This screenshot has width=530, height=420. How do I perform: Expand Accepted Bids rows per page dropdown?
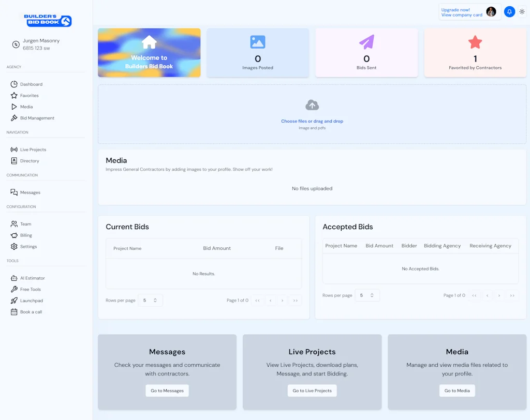pyautogui.click(x=367, y=295)
